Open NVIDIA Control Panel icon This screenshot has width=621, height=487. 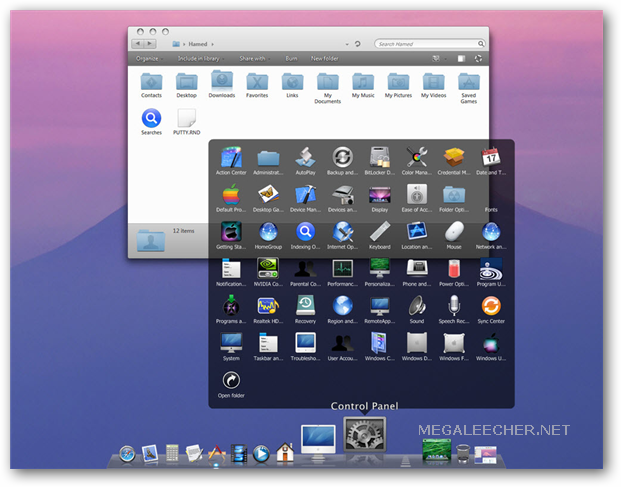pos(268,269)
